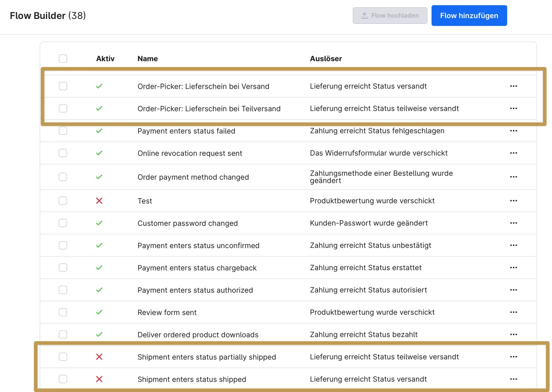Open flow Online revocation request sent
Image resolution: width=552 pixels, height=392 pixels.
point(190,153)
